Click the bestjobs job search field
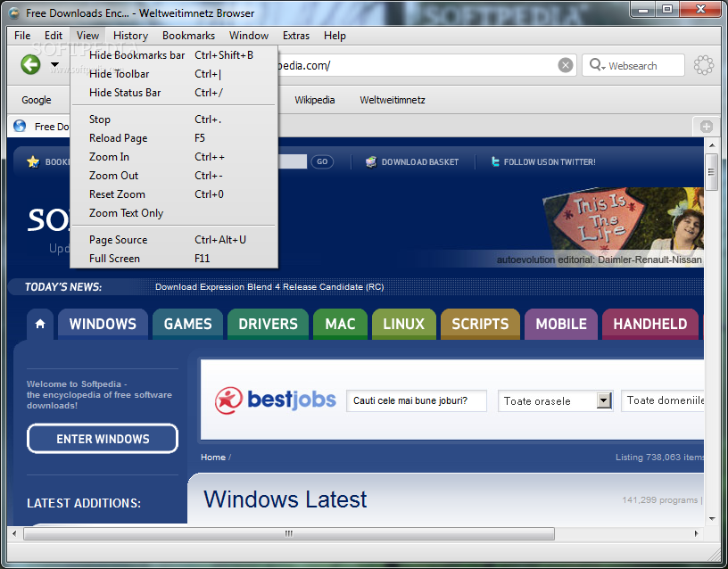 click(x=417, y=400)
